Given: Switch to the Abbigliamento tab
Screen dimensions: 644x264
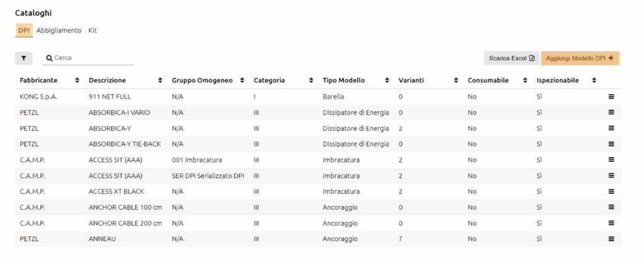Looking at the screenshot, I should [x=59, y=30].
